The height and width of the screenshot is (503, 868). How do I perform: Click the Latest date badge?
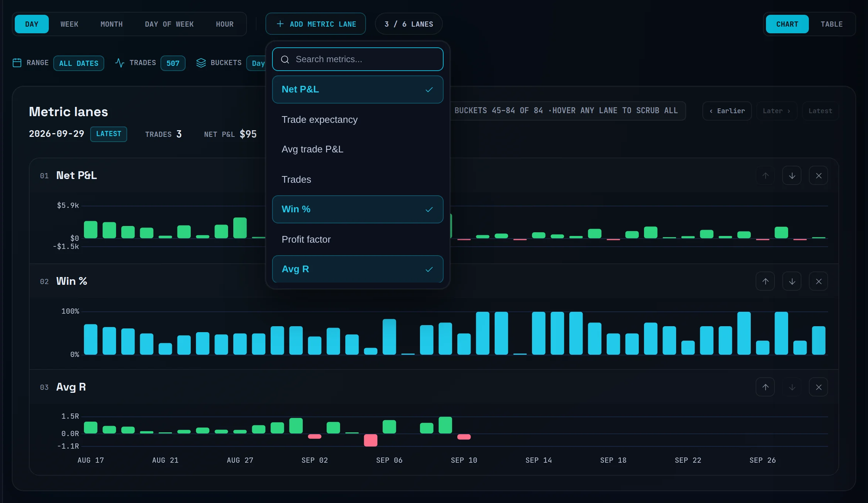109,134
